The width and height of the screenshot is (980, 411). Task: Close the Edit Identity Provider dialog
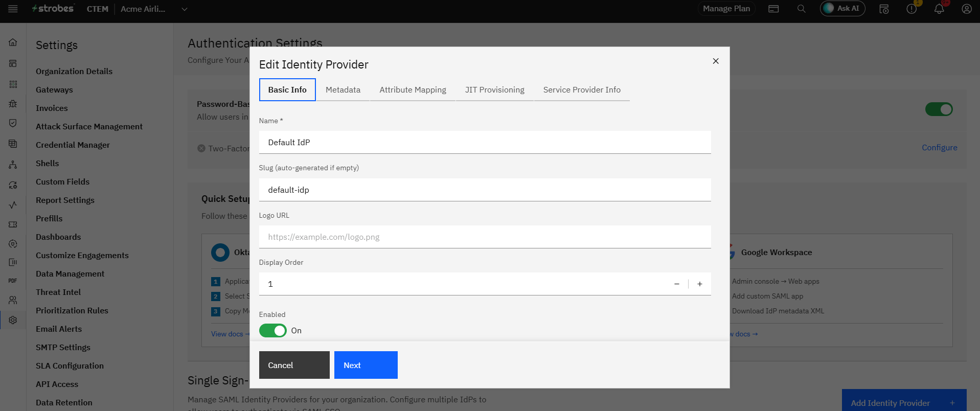pos(716,61)
